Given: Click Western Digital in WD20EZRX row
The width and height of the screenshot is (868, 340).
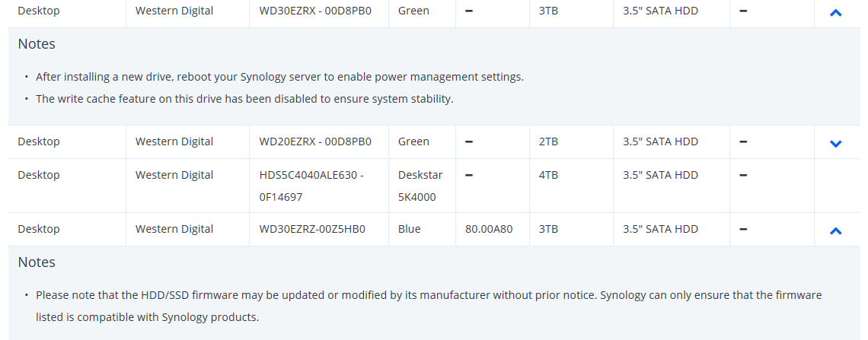Looking at the screenshot, I should click(x=174, y=141).
